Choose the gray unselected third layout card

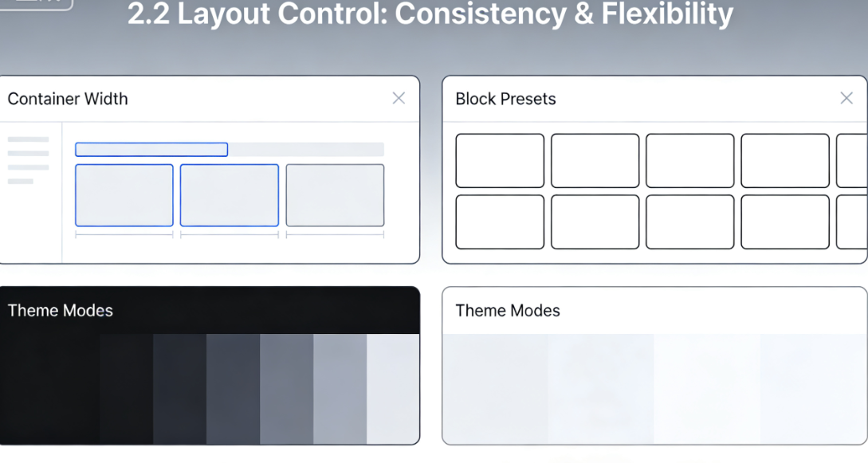(x=334, y=194)
